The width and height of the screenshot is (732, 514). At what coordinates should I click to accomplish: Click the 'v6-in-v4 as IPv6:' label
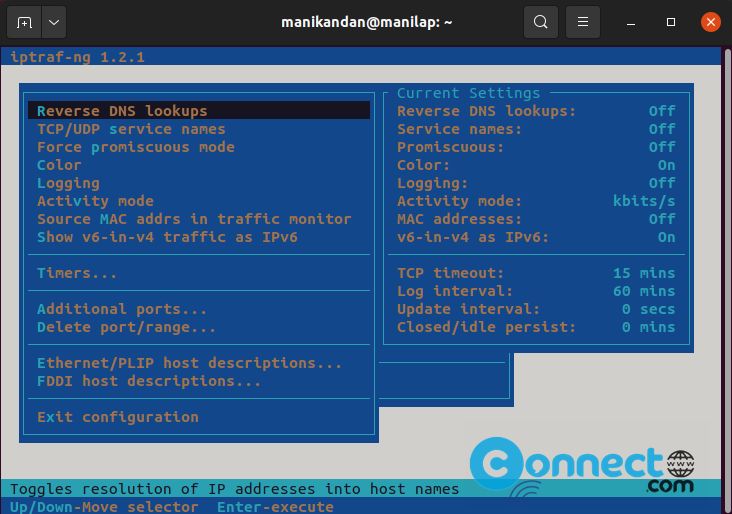point(473,237)
